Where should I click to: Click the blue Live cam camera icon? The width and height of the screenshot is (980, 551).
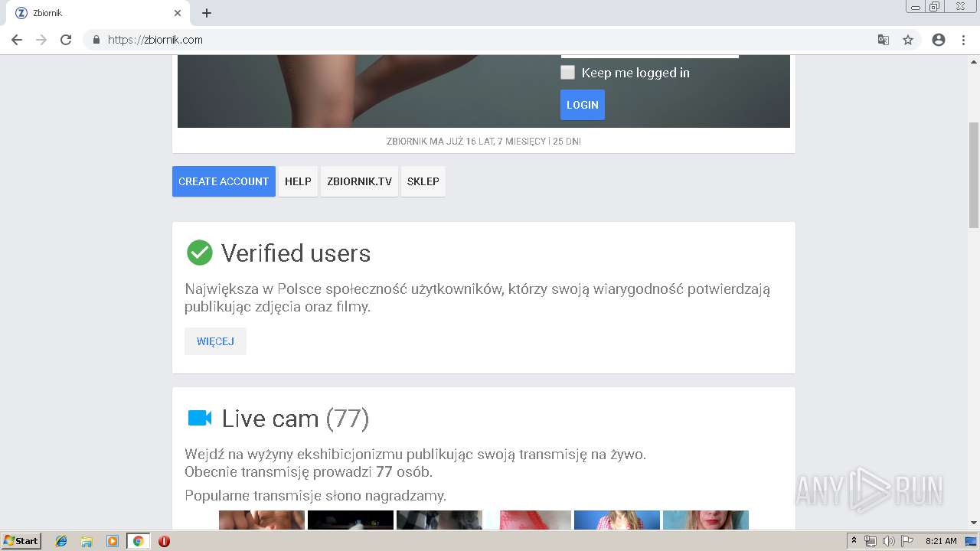pyautogui.click(x=200, y=418)
